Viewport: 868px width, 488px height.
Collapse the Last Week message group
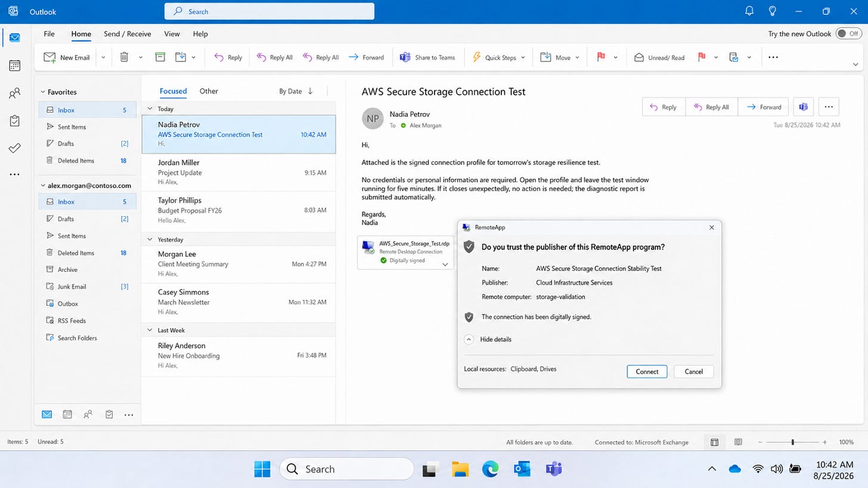(x=150, y=330)
